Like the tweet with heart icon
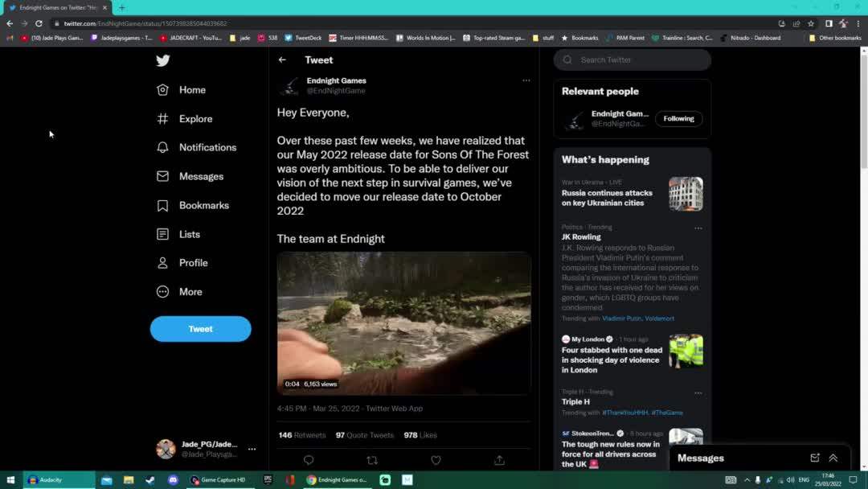The width and height of the screenshot is (868, 489). click(436, 460)
